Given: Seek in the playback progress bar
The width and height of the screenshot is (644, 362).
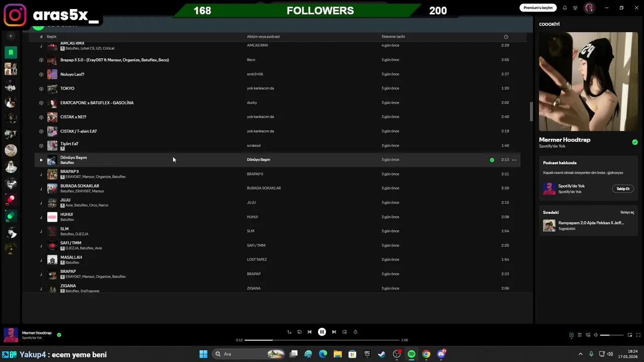Looking at the screenshot, I should click(322, 340).
